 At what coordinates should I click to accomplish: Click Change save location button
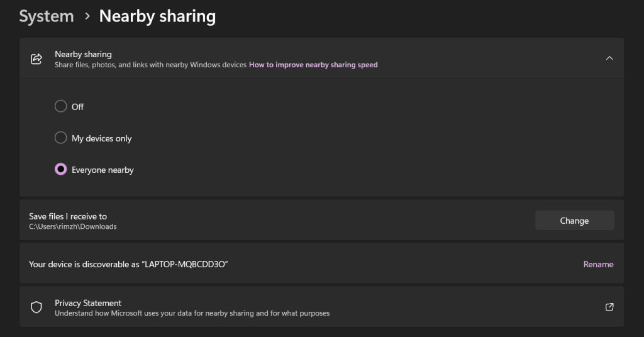(575, 221)
